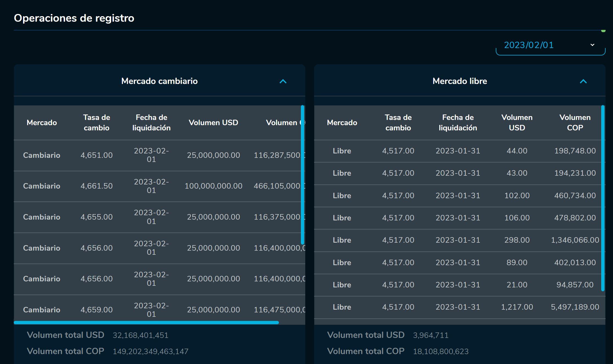The image size is (613, 364).
Task: Click Mercado libre vertical scrollbar
Action: (x=603, y=198)
